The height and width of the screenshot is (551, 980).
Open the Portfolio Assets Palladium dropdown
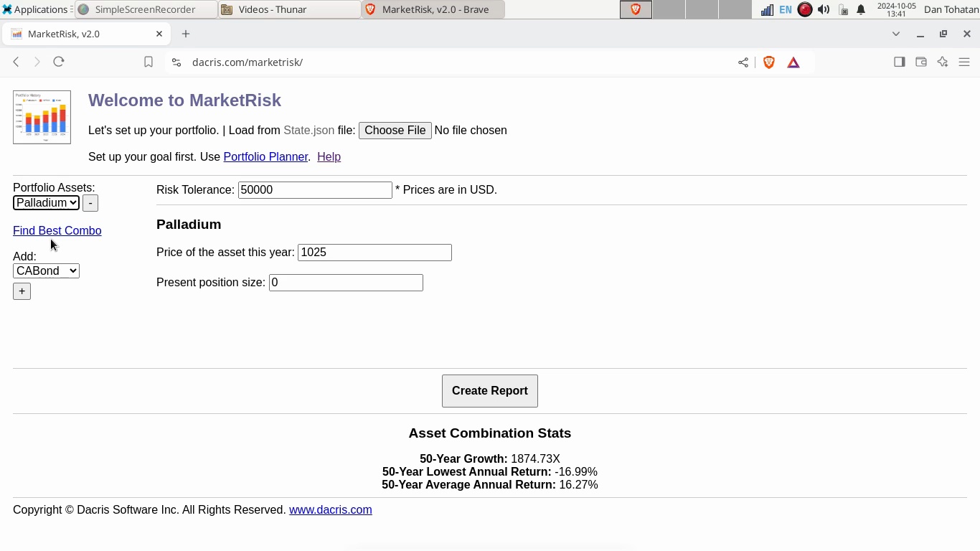pos(46,203)
